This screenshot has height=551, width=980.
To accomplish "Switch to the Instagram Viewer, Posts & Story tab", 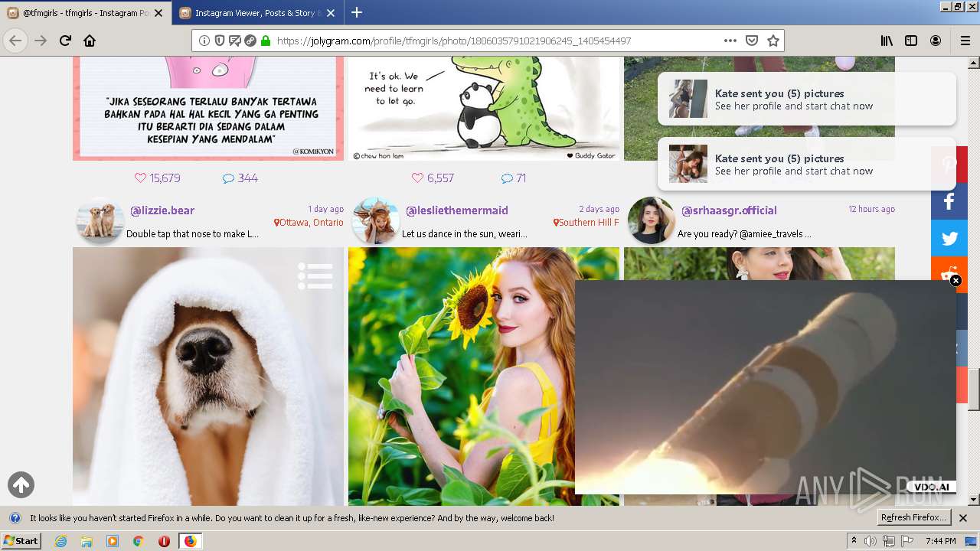I will point(258,13).
